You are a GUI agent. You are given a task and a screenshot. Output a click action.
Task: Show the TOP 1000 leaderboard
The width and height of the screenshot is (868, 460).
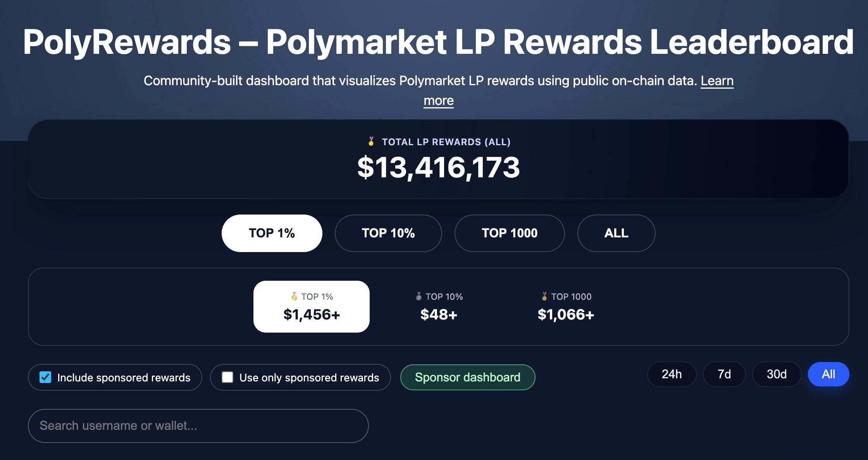coord(509,233)
